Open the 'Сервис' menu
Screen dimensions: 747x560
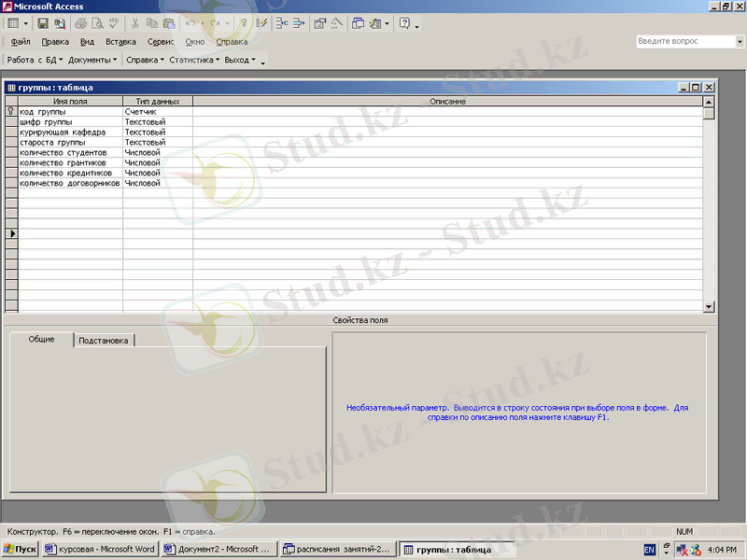coord(161,42)
